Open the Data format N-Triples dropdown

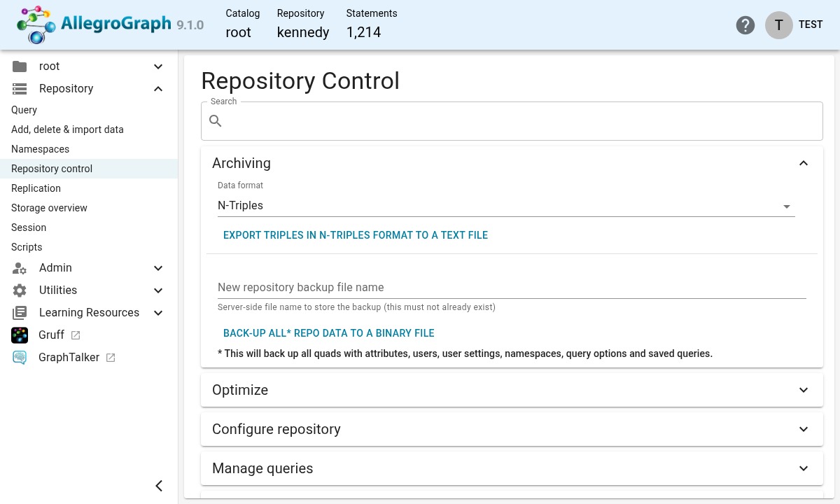tap(506, 206)
